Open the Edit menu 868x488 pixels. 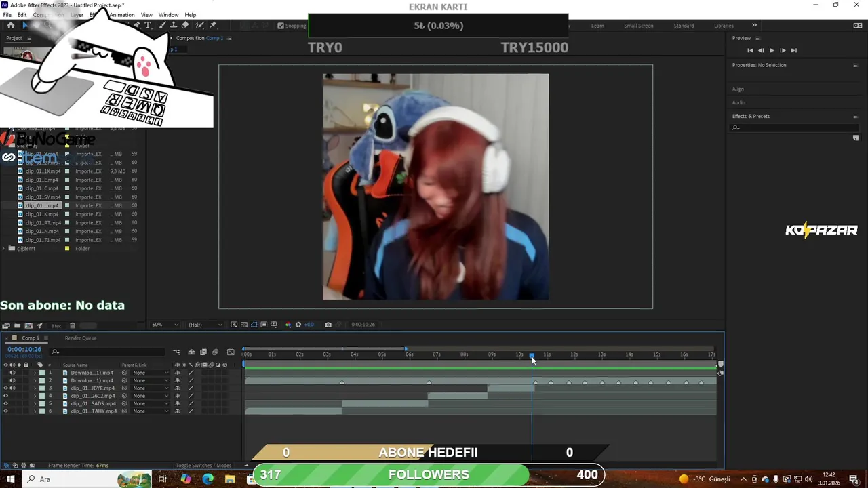(x=22, y=15)
